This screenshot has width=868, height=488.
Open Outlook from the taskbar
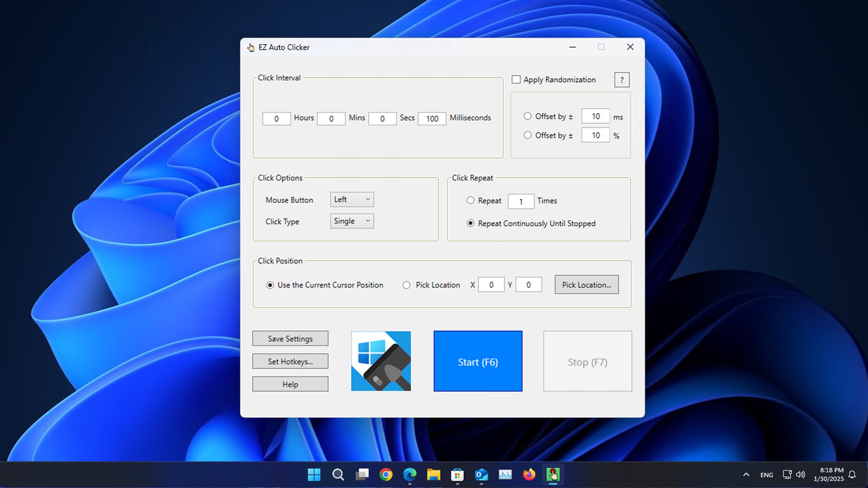pos(481,475)
